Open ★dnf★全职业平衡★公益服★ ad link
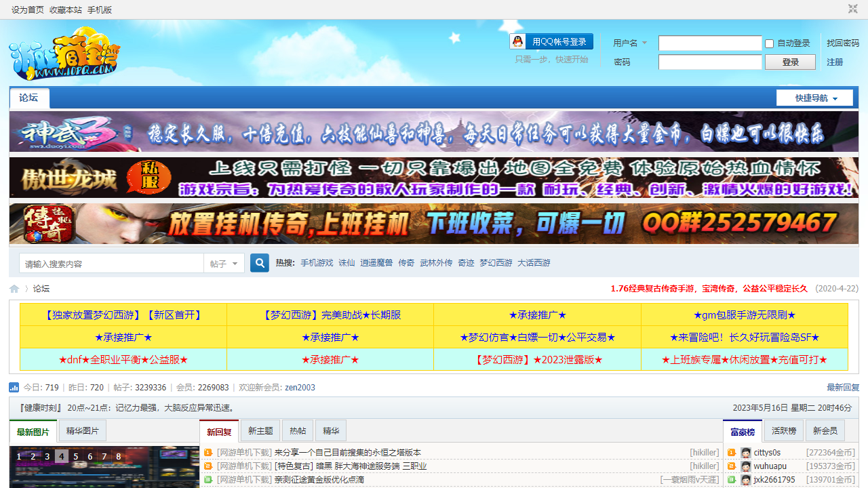 [x=123, y=360]
